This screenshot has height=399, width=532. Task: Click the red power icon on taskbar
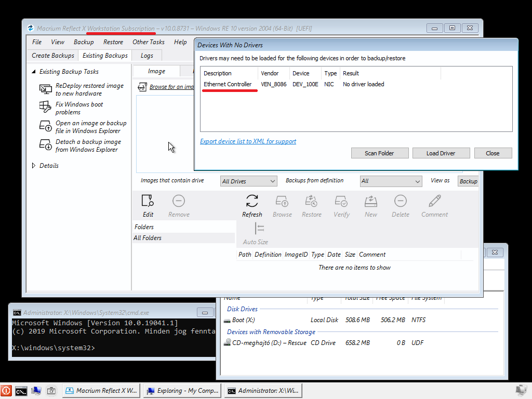pos(6,391)
